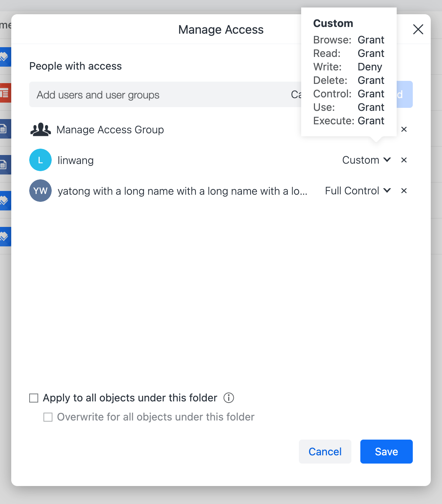Check Overwrite for all objects under this folder
The height and width of the screenshot is (504, 442).
click(x=48, y=417)
